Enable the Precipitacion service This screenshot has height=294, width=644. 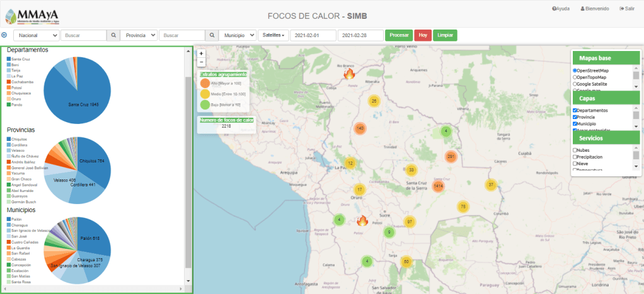pos(575,157)
